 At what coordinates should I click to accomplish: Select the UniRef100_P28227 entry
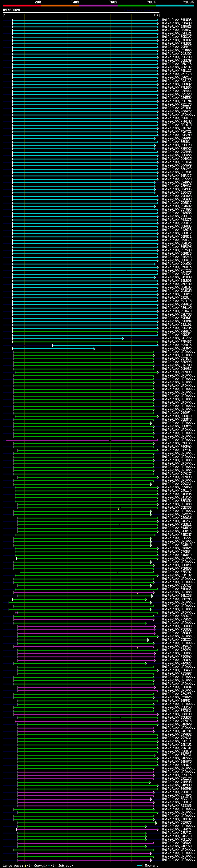177,538
